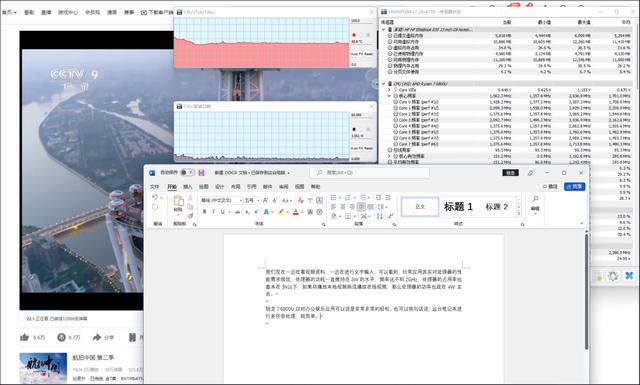The height and width of the screenshot is (385, 640).
Task: Open the font color dropdown arrow
Action: tap(302, 212)
